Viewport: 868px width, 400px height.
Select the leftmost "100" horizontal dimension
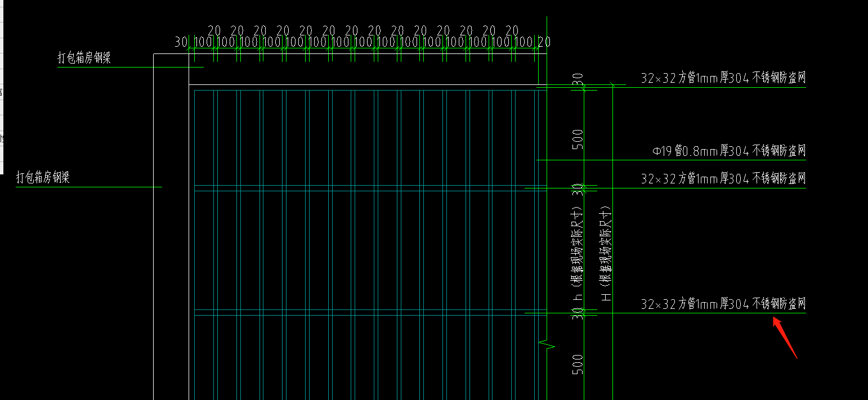click(203, 42)
